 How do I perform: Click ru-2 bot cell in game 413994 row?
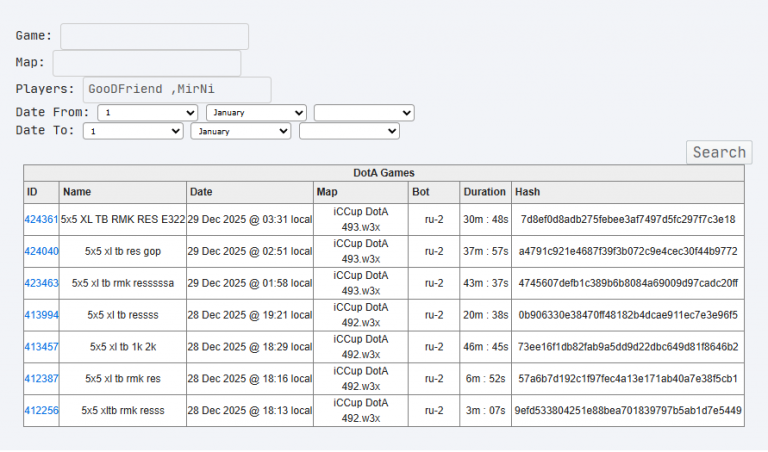pyautogui.click(x=434, y=315)
